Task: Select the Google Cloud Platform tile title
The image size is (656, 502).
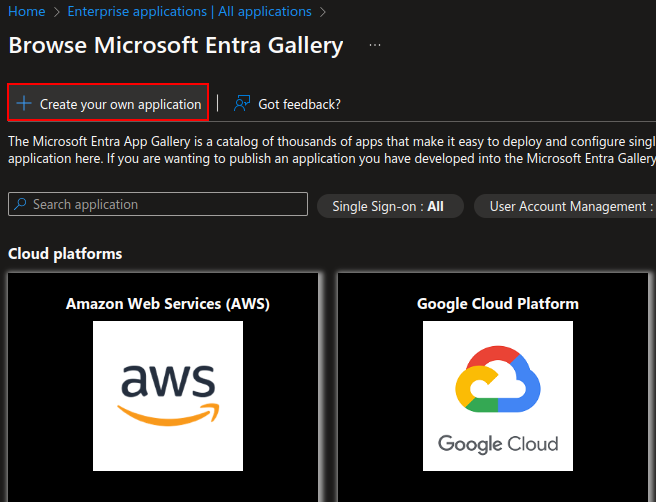Action: (x=498, y=303)
